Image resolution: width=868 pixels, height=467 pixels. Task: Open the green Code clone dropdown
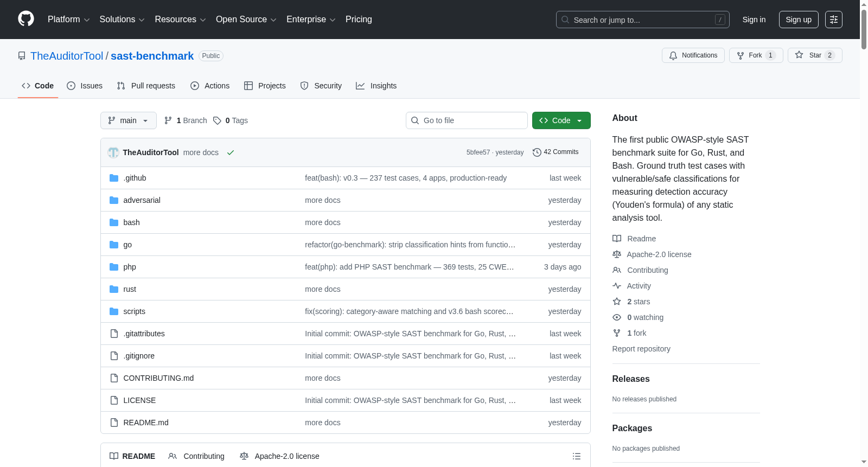561,120
